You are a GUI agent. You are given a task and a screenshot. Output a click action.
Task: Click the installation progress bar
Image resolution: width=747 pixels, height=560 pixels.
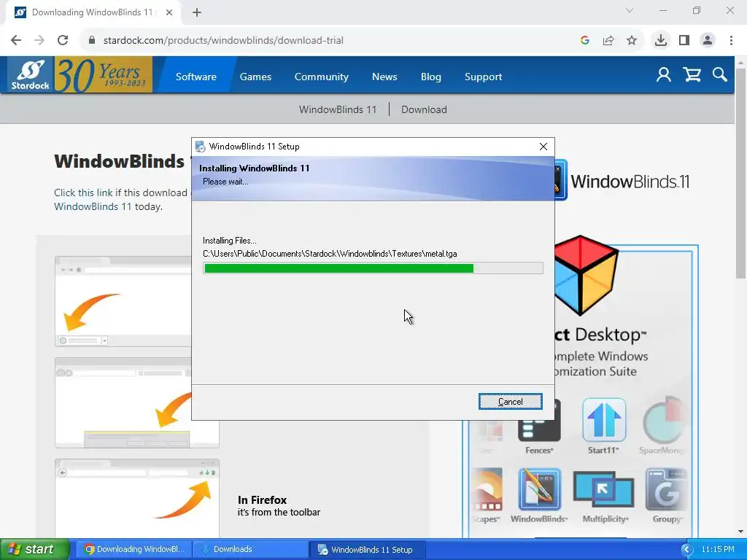373,268
